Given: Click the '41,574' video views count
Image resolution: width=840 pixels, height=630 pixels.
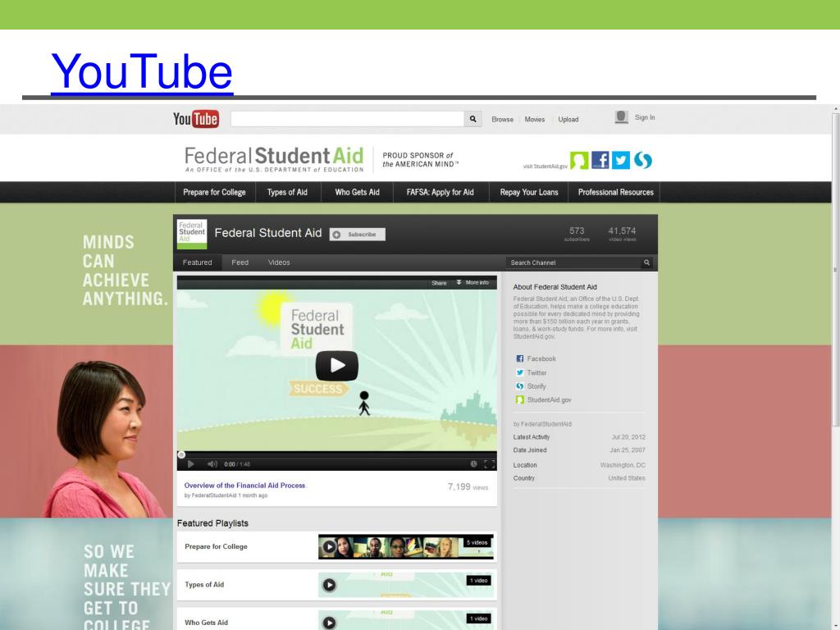Looking at the screenshot, I should tap(622, 231).
